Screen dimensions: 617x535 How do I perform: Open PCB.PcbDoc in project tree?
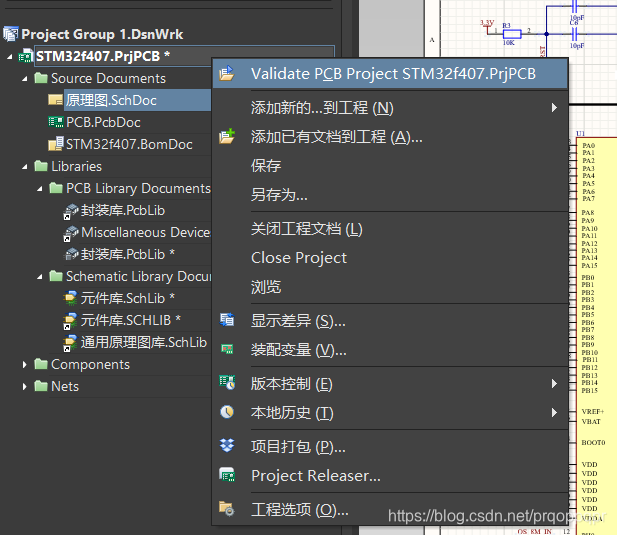pos(102,122)
